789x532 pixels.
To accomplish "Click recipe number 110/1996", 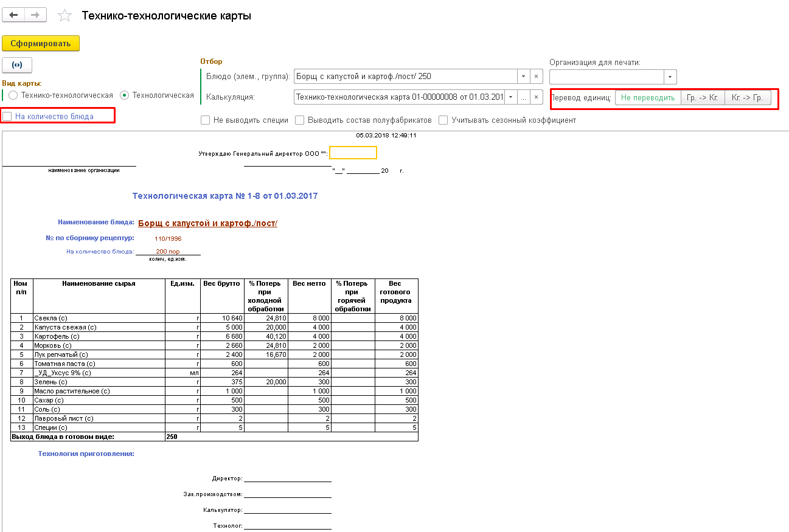I will click(168, 238).
